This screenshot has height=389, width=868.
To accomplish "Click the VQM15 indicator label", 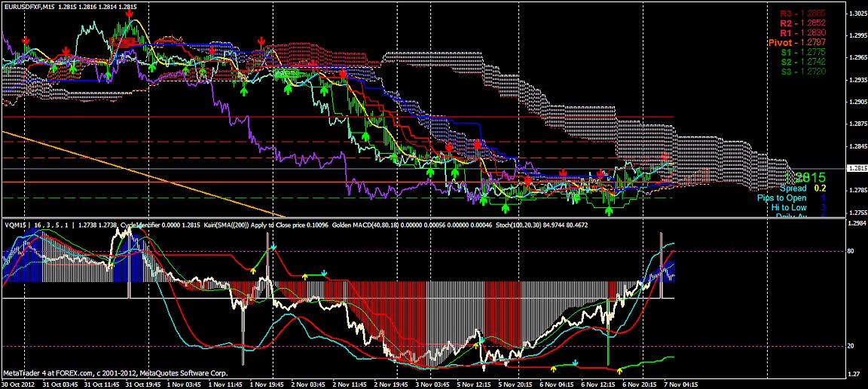I will [15, 225].
